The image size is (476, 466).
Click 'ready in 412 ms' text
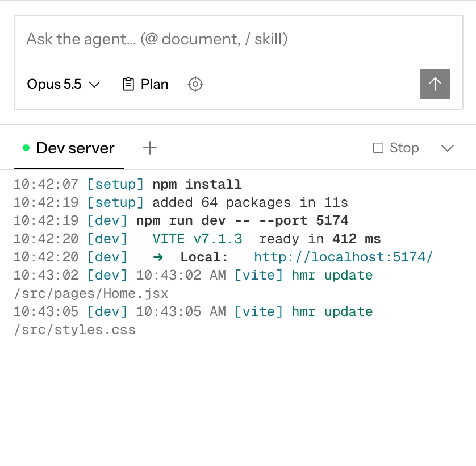click(320, 239)
